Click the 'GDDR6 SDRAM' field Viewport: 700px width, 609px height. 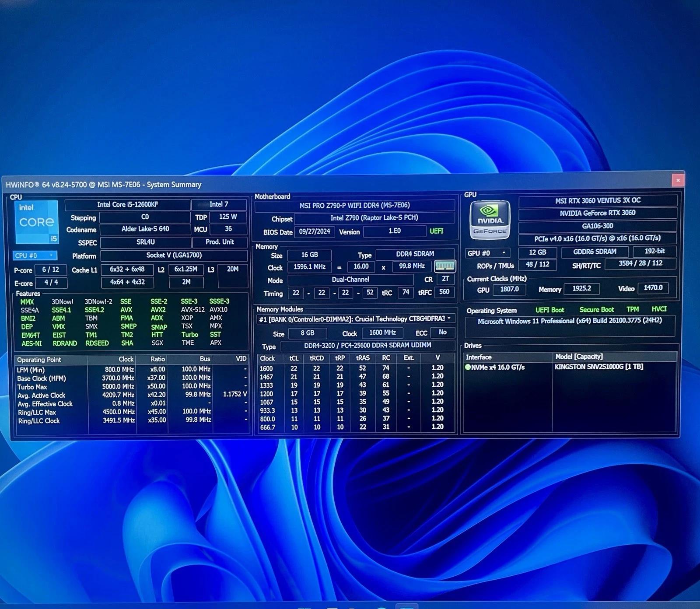(595, 252)
